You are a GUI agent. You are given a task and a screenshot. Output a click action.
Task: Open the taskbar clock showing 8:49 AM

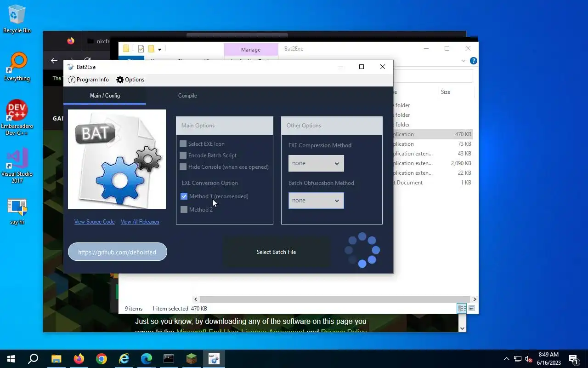[548, 359]
